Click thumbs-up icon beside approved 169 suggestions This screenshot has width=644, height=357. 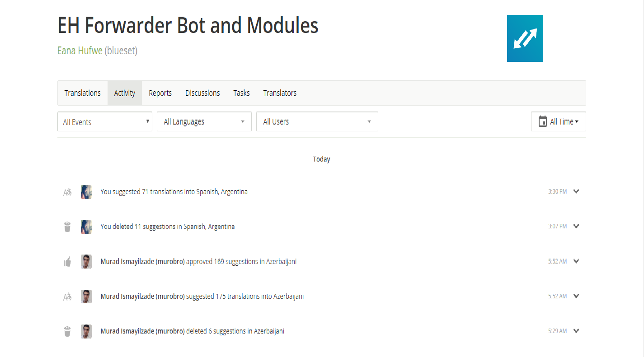[x=67, y=262]
